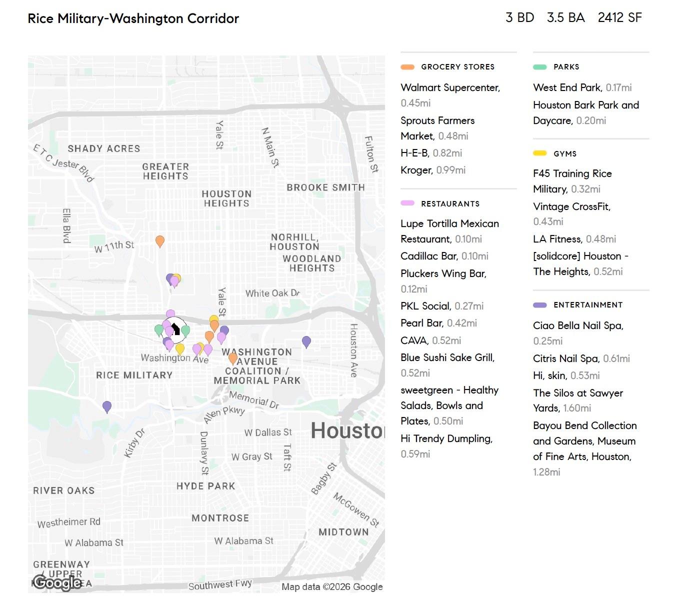The width and height of the screenshot is (678, 616).
Task: Click the Gyms legend heading
Action: click(565, 153)
